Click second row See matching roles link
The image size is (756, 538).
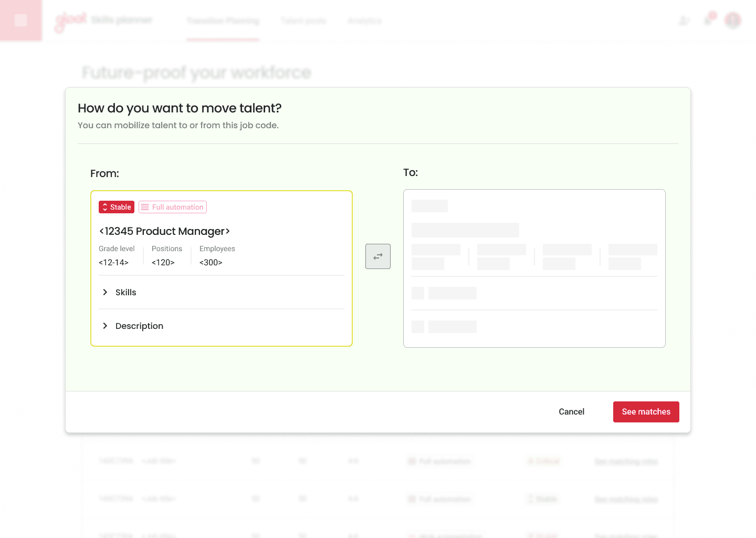626,500
